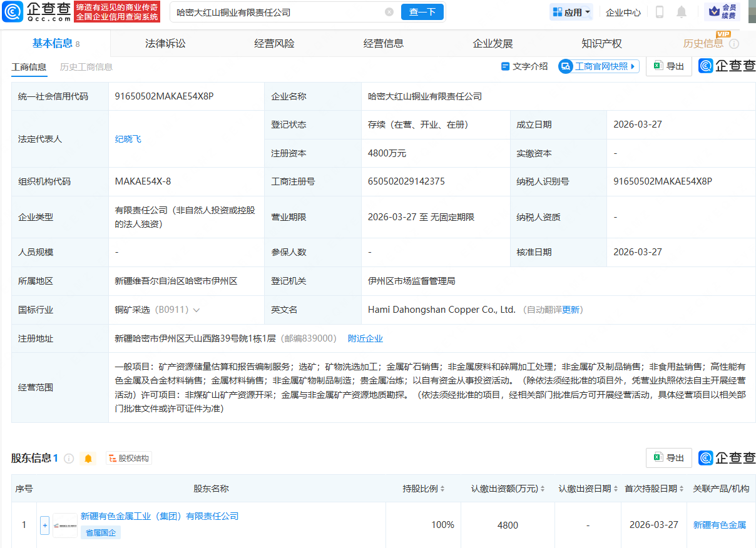Screen dimensions: 756x548
Task: Open the 股权结构 equity structure chart
Action: [128, 458]
